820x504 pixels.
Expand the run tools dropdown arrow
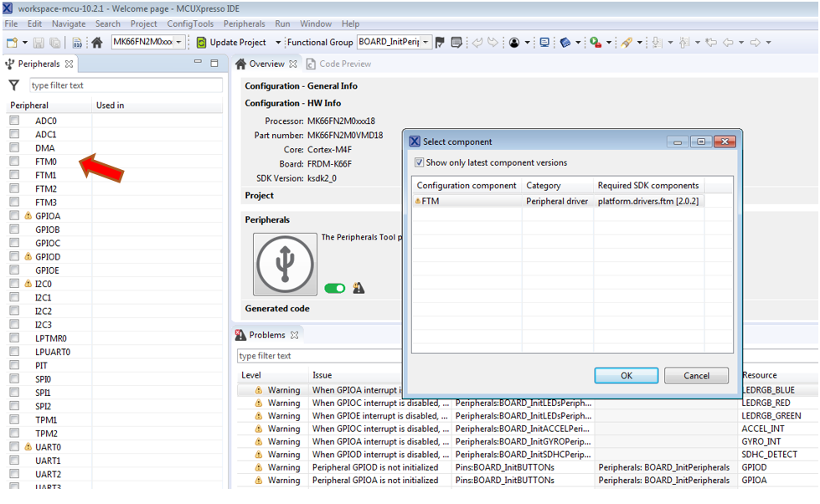[x=609, y=43]
